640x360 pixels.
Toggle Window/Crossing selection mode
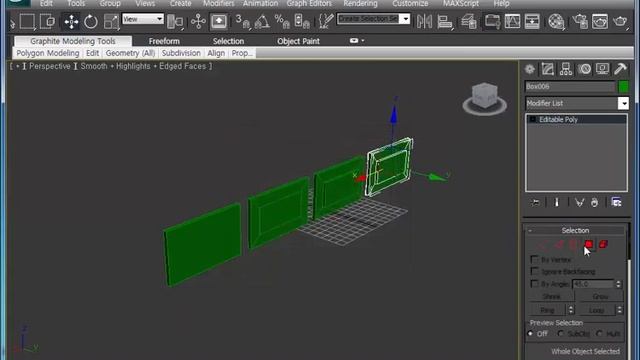(x=47, y=21)
